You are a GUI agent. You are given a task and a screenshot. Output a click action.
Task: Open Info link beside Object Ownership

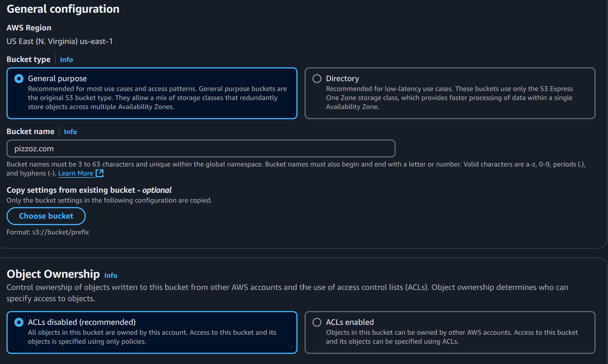[x=111, y=276]
